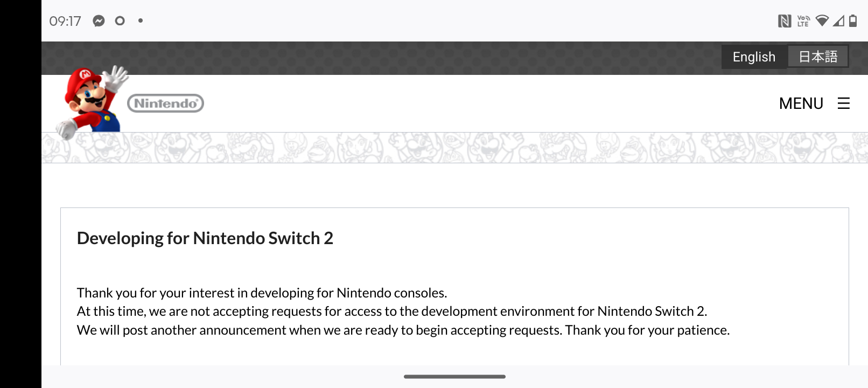Click the Nintendo logo

coord(165,103)
